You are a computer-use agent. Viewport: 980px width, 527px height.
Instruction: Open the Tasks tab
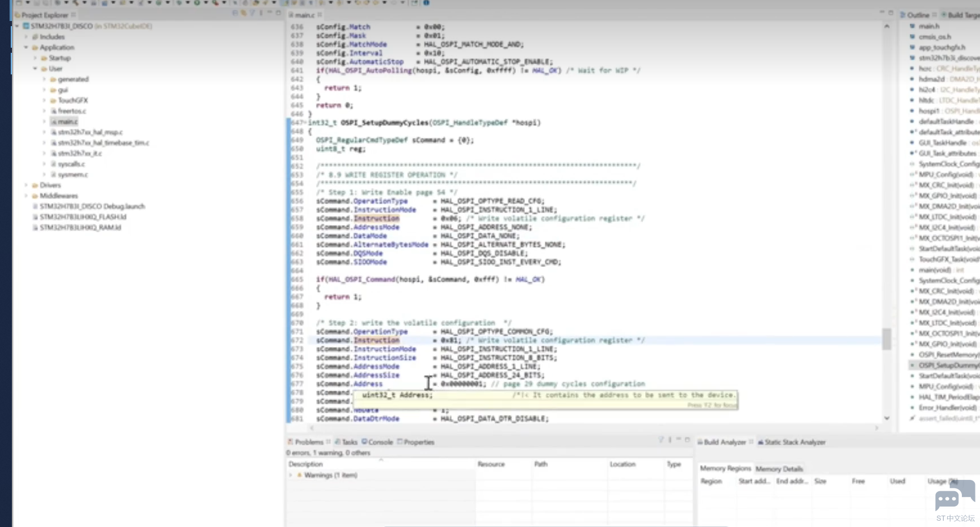[x=347, y=442]
